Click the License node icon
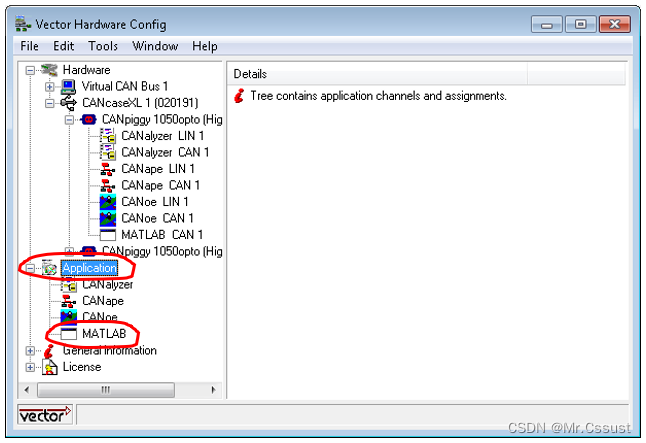Image resolution: width=646 pixels, height=443 pixels. coord(49,367)
